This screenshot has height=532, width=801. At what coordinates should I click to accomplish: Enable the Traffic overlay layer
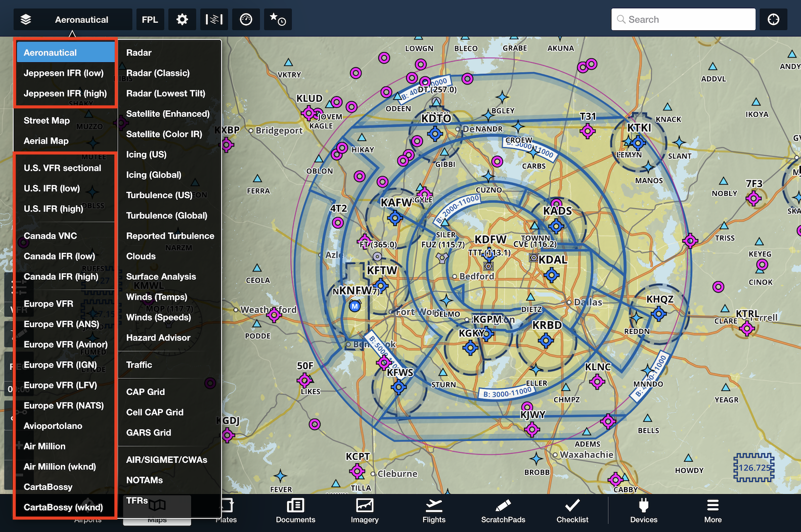(139, 365)
